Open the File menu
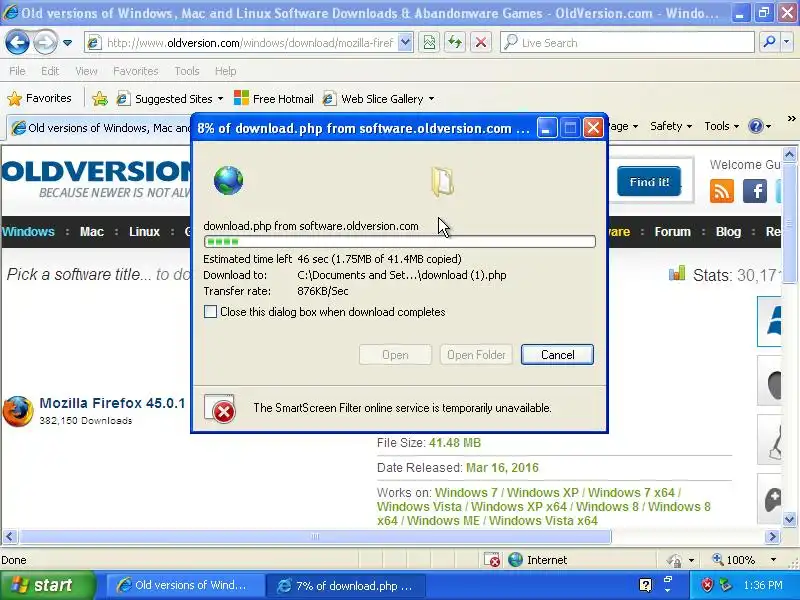 pyautogui.click(x=17, y=71)
